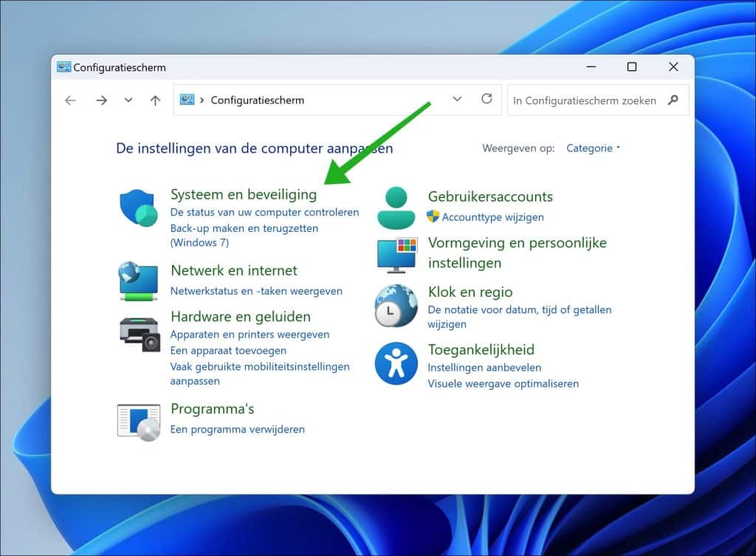
Task: Open the Klok en regio globe-clock icon
Action: 396,306
